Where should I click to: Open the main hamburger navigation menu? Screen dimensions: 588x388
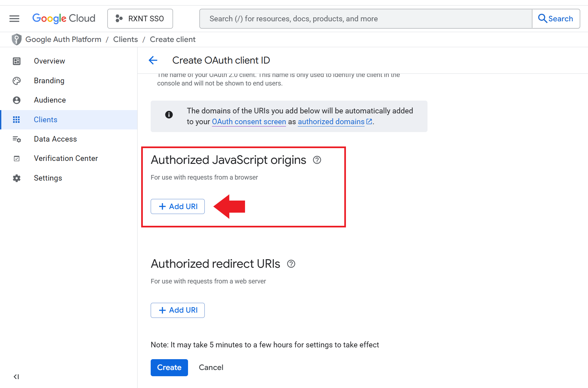coord(14,19)
